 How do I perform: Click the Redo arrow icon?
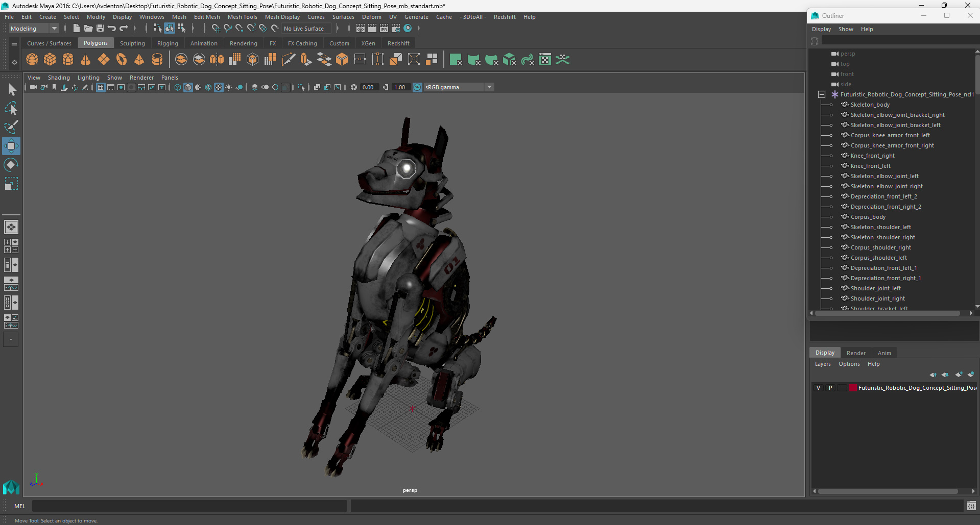tap(124, 29)
